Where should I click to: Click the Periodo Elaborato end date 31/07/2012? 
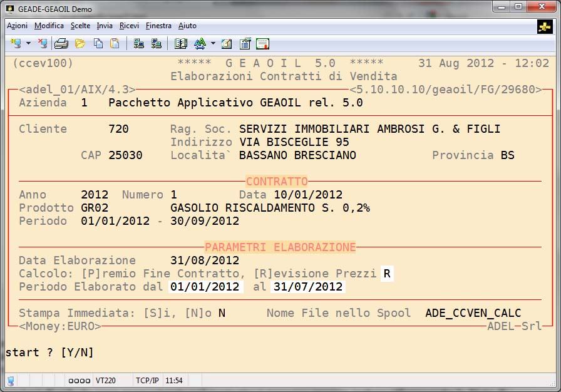[307, 287]
